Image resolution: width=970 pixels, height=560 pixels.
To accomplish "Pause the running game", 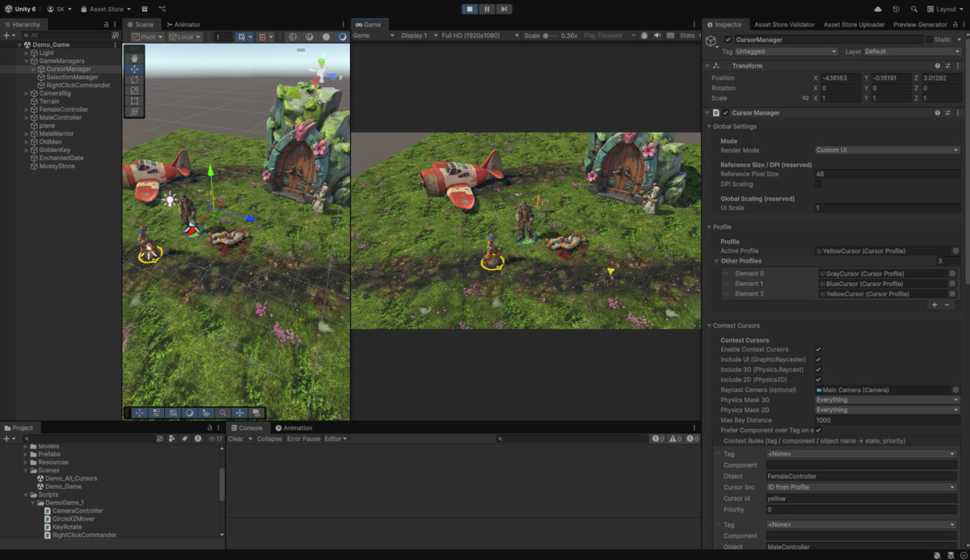I will pos(487,9).
